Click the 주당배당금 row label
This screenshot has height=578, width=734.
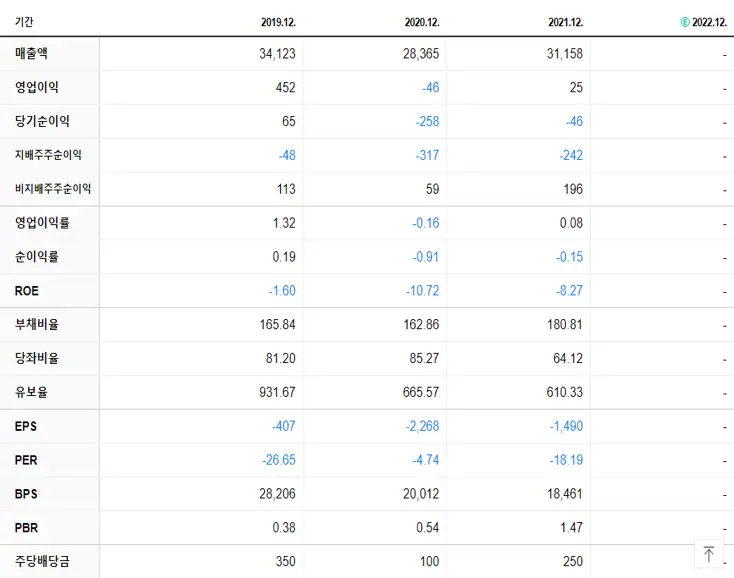click(42, 561)
